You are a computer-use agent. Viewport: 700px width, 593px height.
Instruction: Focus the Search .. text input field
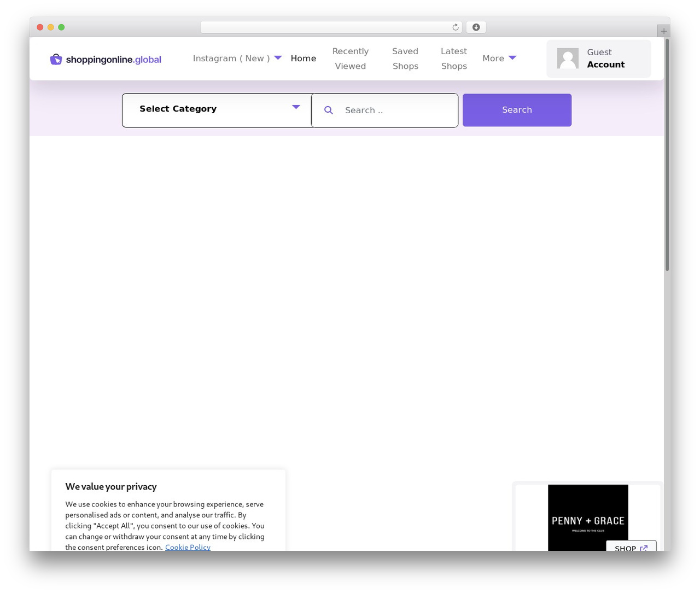point(384,110)
